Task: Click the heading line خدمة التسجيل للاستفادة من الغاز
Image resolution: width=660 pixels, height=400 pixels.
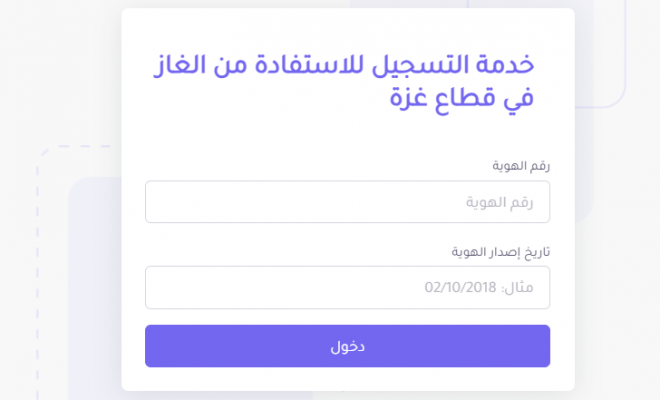Action: (344, 66)
